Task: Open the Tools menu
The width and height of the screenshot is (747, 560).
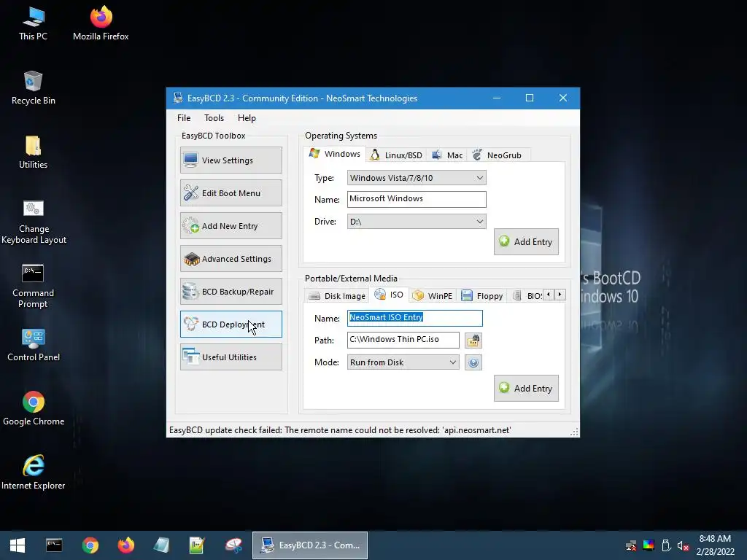Action: (214, 118)
